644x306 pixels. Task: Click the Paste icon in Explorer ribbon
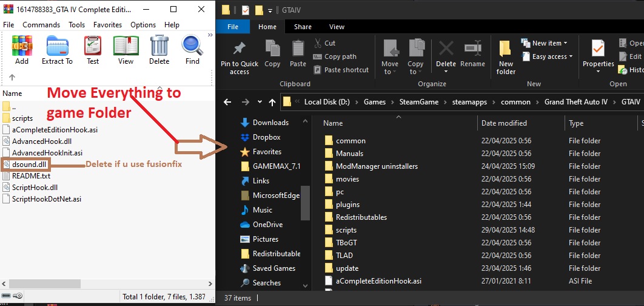click(298, 53)
